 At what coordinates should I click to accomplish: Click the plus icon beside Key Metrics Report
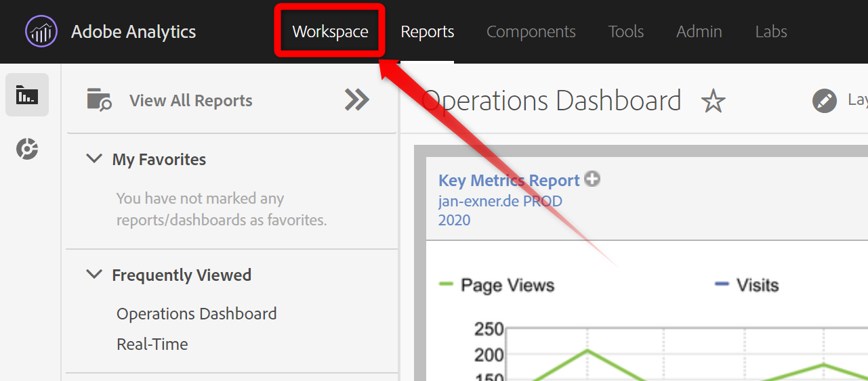pyautogui.click(x=593, y=179)
